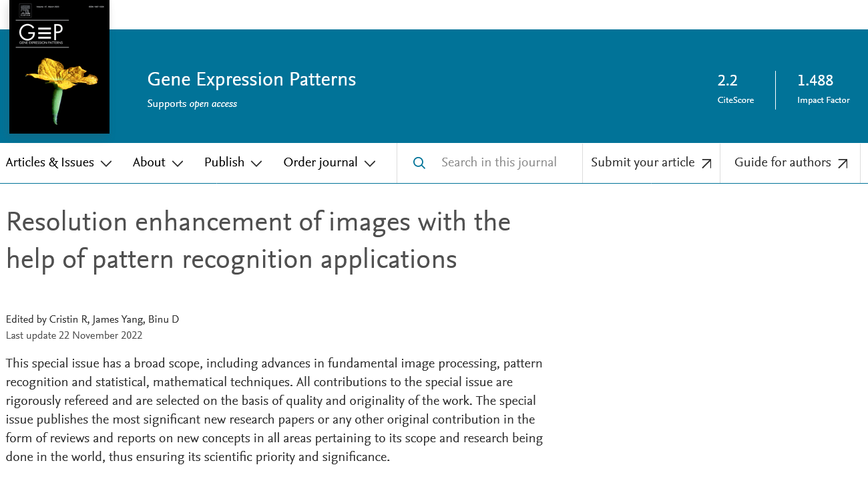Click the search magnifier icon
868x481 pixels.
click(419, 163)
